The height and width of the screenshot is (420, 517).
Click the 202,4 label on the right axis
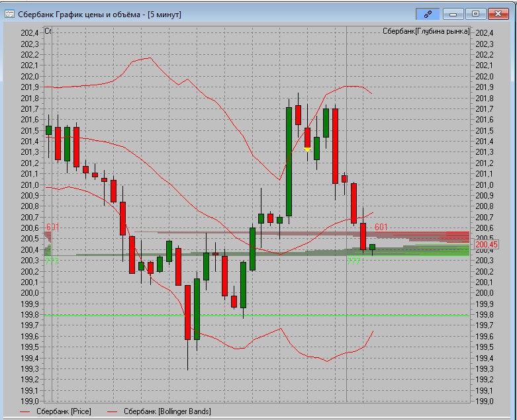pos(485,33)
